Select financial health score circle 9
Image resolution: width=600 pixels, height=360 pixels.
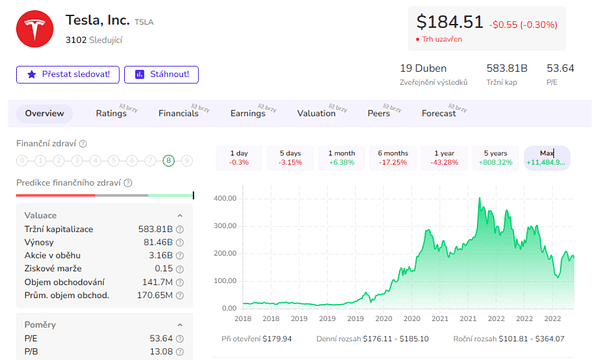tap(187, 161)
